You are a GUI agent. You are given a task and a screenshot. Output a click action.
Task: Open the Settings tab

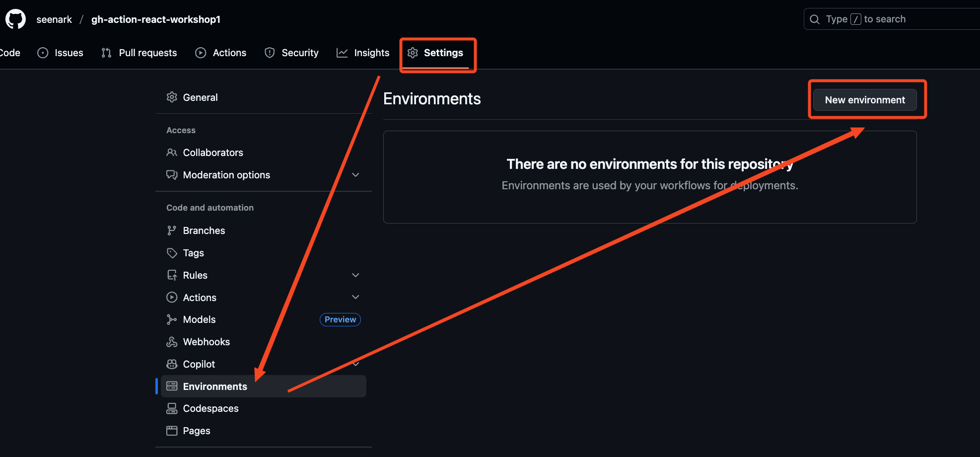[x=435, y=53]
